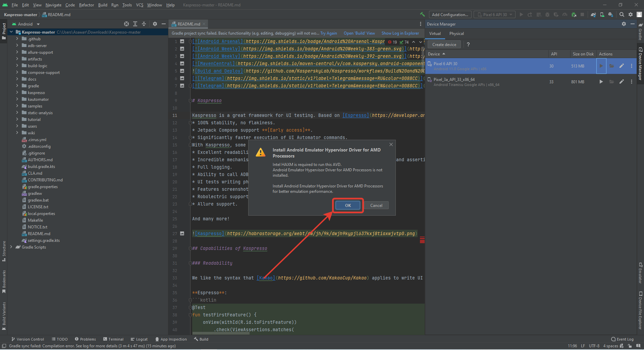Switch to the Physical devices tab
Image resolution: width=644 pixels, height=350 pixels.
457,34
